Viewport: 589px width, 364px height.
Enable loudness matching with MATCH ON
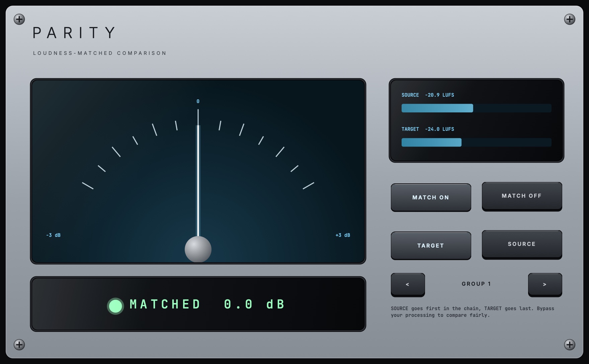[x=431, y=197]
